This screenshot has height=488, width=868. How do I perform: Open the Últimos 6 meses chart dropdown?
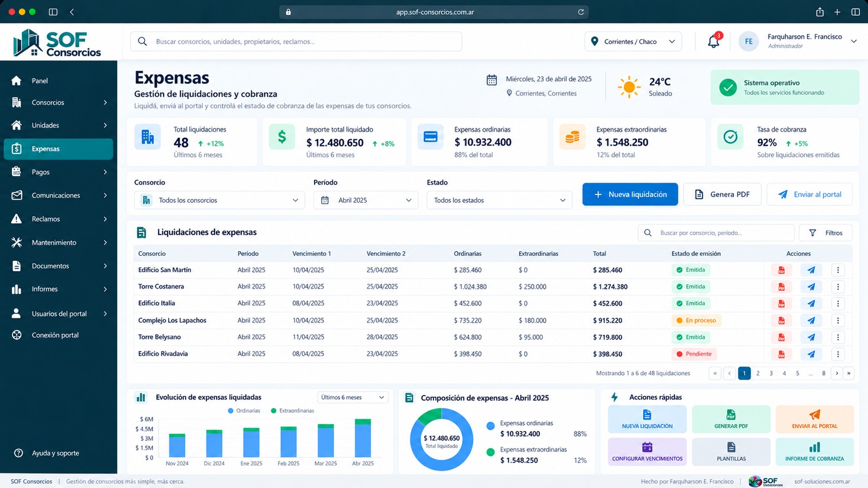coord(353,397)
